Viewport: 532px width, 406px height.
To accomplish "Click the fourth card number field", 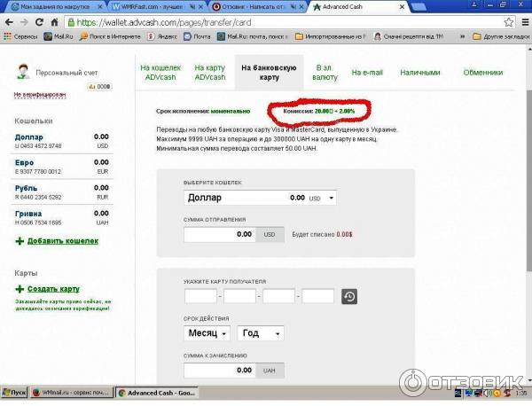I will (x=317, y=296).
